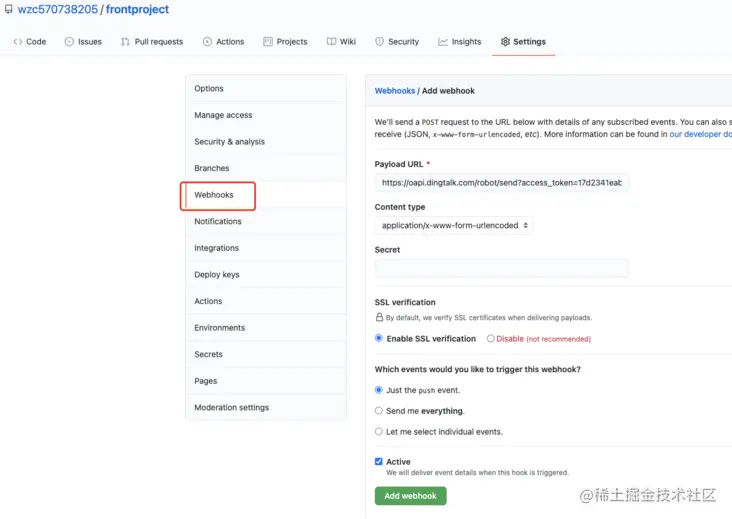Open Pages settings
Screen dimensions: 732x519
266,381
